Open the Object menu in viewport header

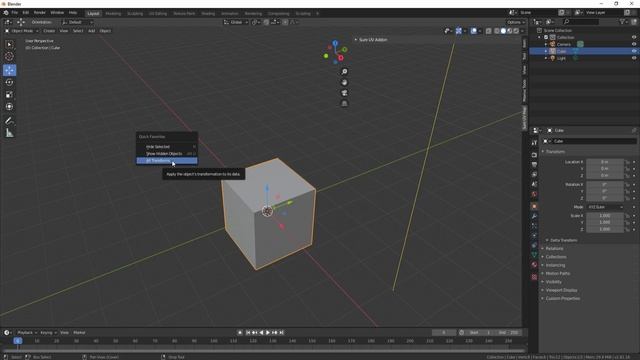click(105, 31)
